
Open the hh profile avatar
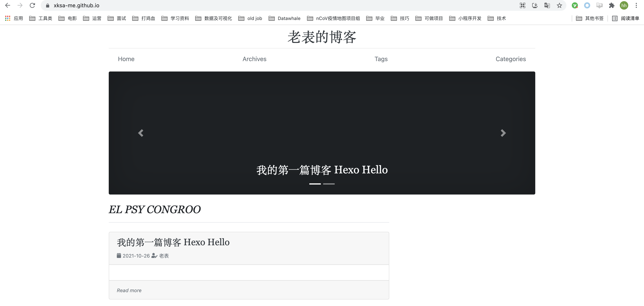[624, 6]
